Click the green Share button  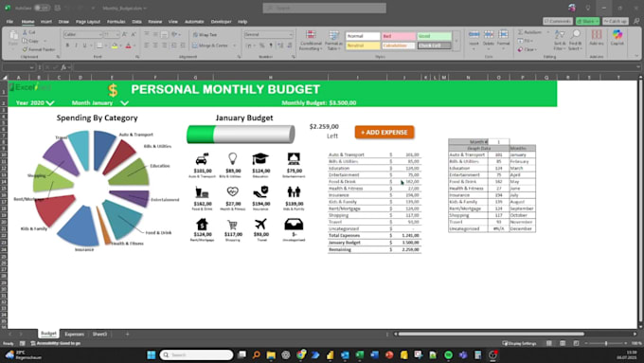[x=587, y=22]
